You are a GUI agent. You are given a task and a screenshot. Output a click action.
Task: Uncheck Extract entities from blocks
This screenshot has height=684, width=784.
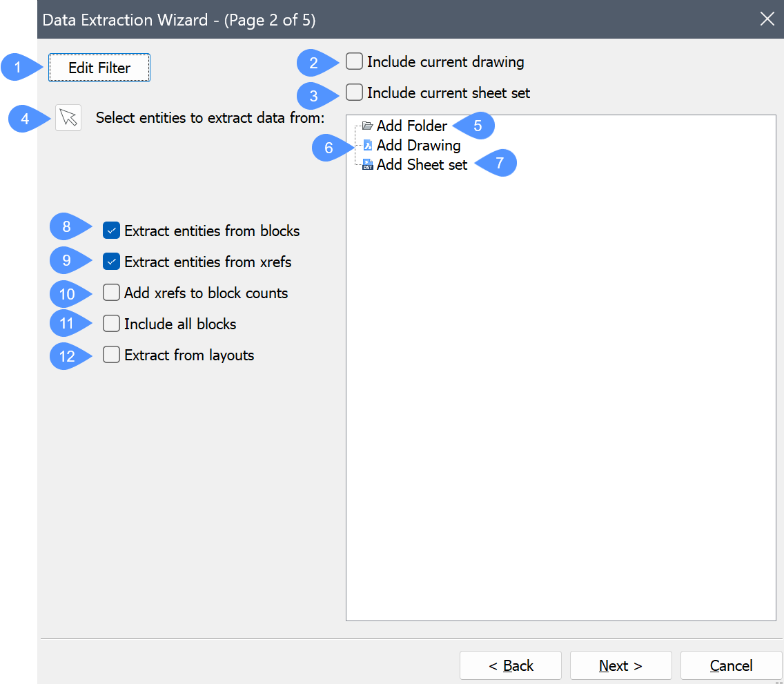pyautogui.click(x=111, y=231)
